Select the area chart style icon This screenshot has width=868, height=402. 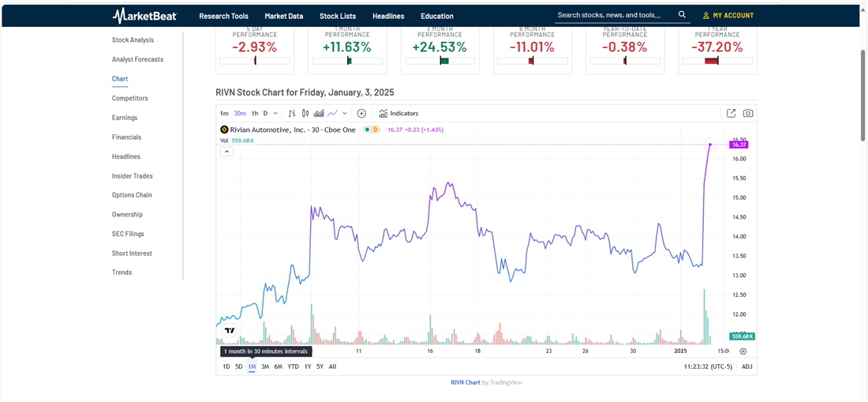click(319, 114)
